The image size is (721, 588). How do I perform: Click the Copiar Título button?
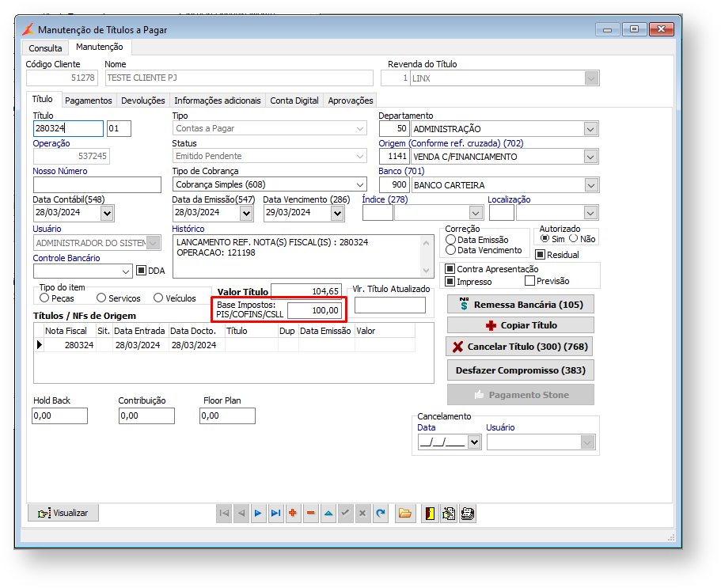(520, 325)
